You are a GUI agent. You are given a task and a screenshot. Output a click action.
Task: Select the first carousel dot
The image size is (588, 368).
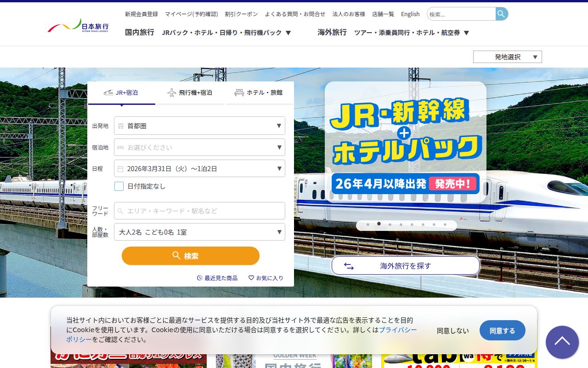pos(368,224)
